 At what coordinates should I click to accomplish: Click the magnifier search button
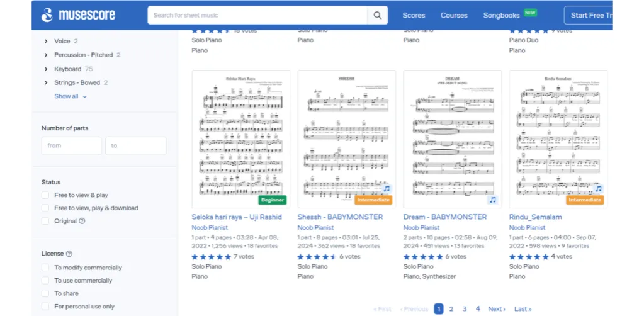point(378,15)
